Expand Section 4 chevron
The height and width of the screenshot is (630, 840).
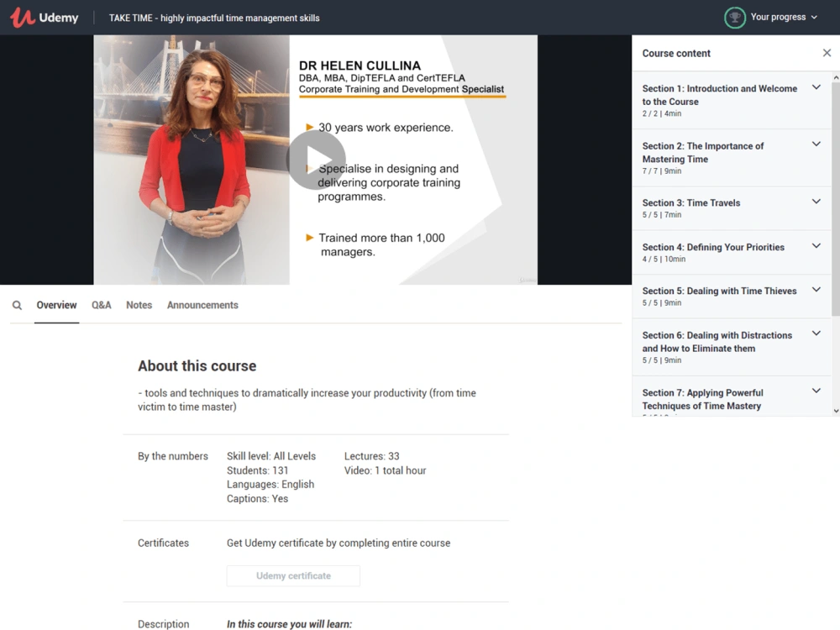click(x=816, y=246)
